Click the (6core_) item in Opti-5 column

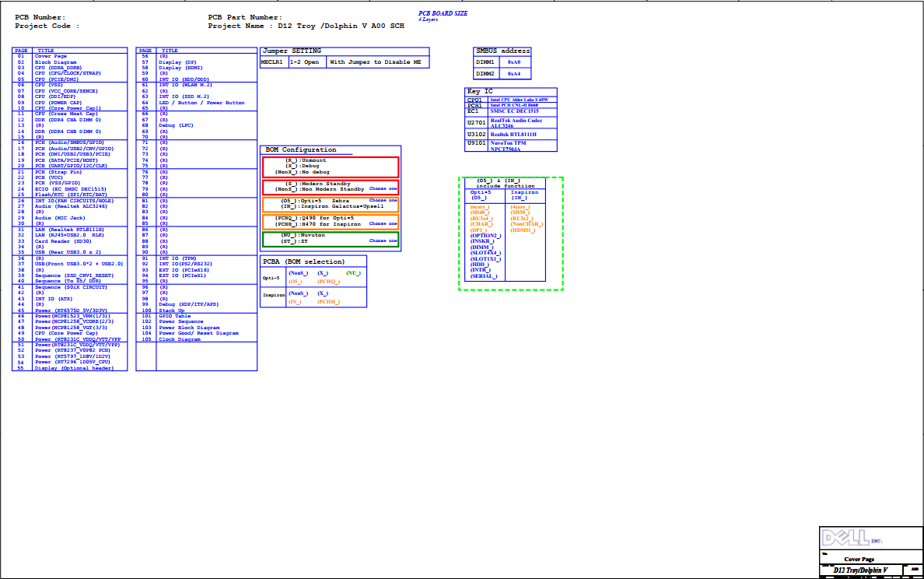(480, 207)
